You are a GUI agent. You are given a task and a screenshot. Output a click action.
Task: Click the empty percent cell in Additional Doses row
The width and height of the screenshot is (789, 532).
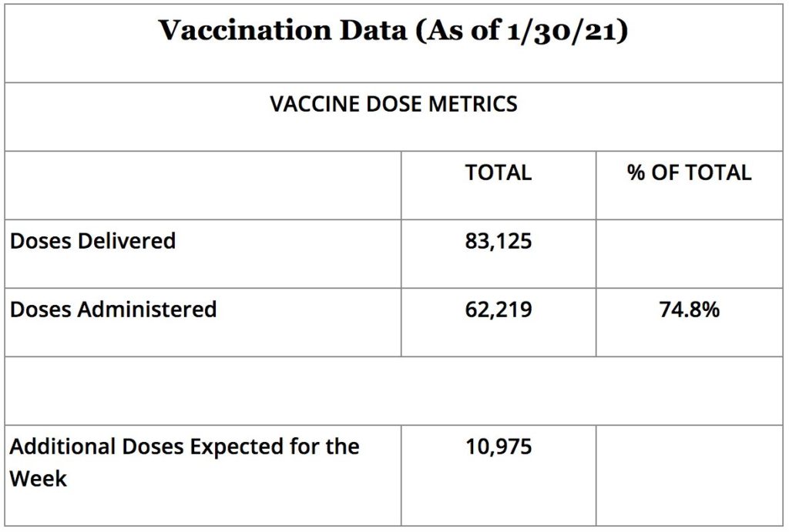click(x=689, y=474)
